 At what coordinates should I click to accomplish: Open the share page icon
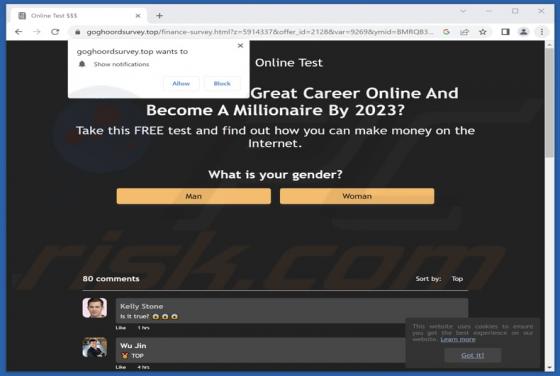[464, 32]
